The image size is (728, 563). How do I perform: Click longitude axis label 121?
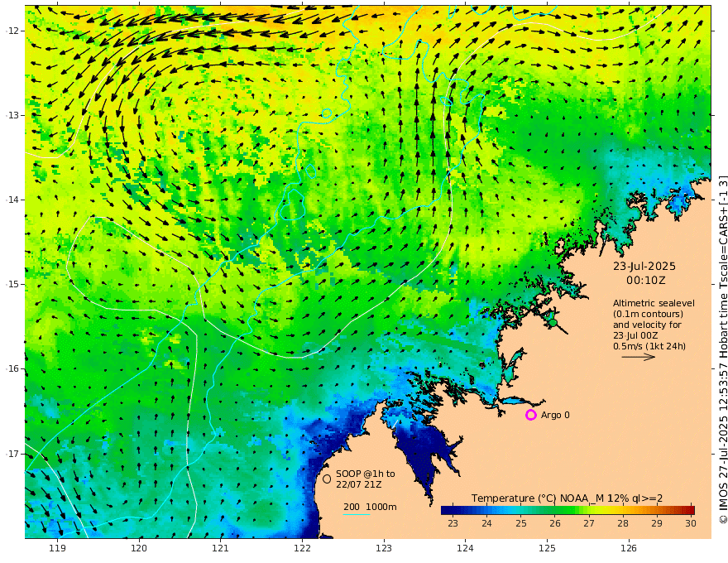[x=221, y=548]
